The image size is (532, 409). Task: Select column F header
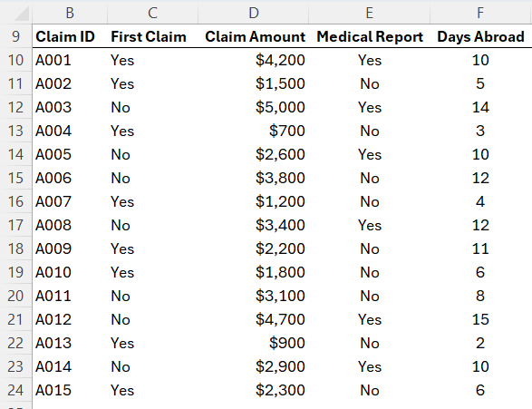tap(480, 14)
